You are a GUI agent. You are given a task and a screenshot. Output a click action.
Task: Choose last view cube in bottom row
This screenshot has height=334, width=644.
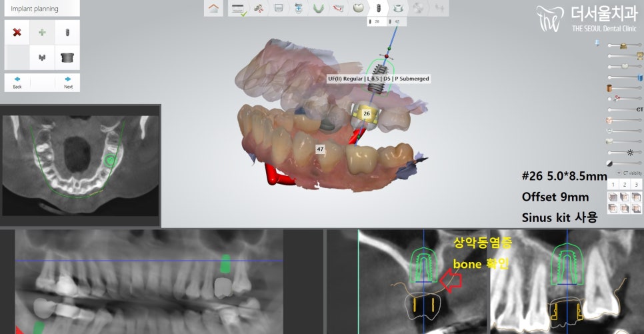pyautogui.click(x=636, y=208)
